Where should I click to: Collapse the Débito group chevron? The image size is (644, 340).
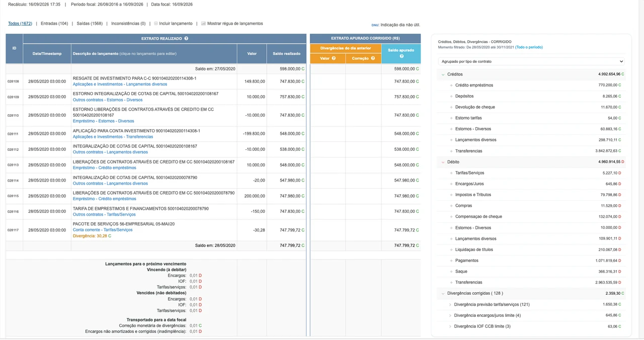point(443,162)
